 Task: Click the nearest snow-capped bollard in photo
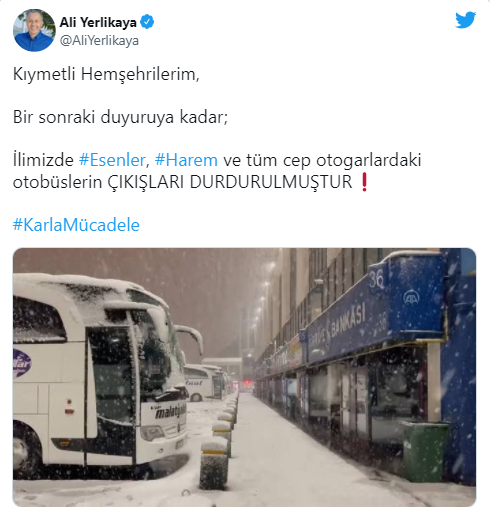coord(214,464)
